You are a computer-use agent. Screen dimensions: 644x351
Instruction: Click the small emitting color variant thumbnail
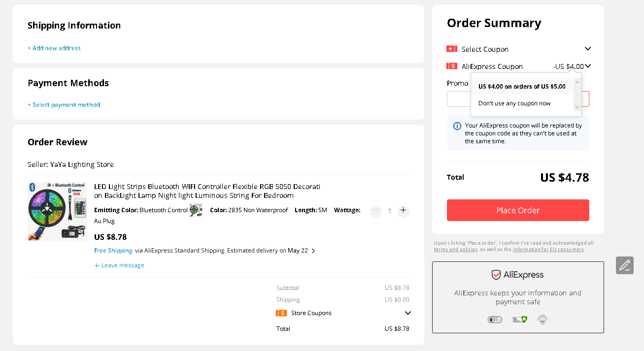[x=196, y=210]
